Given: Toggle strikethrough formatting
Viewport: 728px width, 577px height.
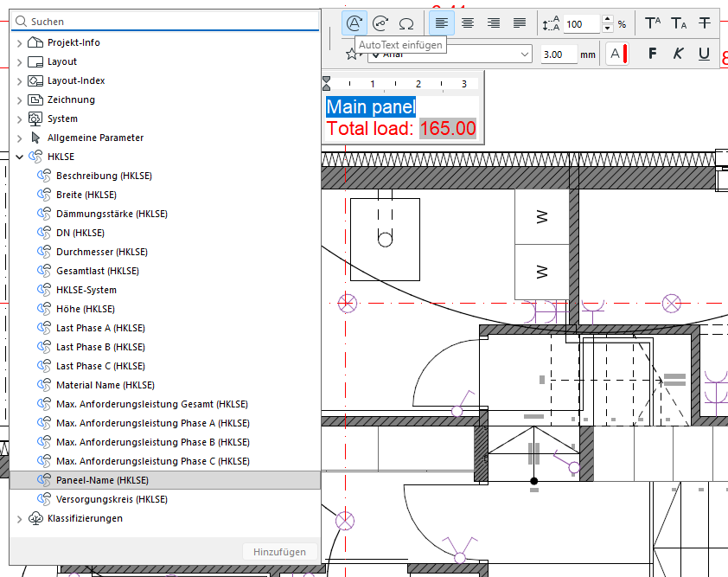Looking at the screenshot, I should tap(705, 23).
